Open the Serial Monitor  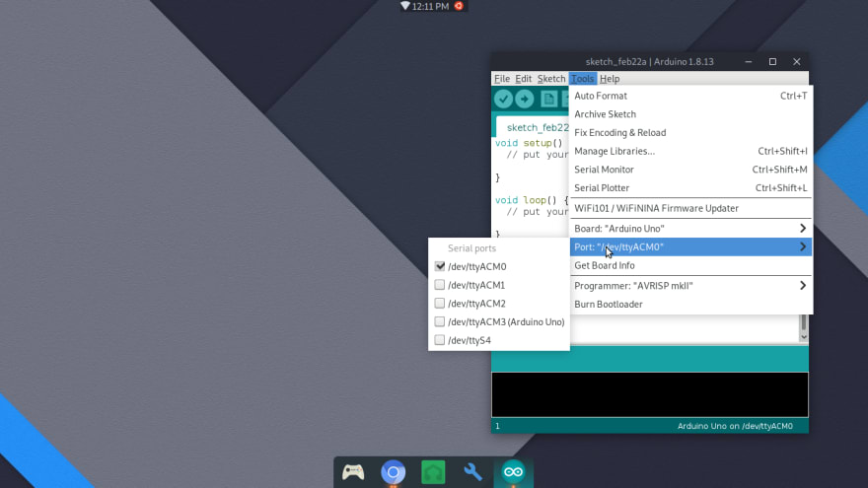(690, 170)
